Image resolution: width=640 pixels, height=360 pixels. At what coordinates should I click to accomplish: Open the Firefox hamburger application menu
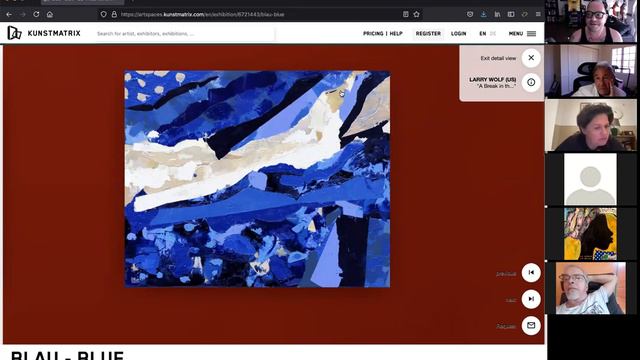(538, 14)
